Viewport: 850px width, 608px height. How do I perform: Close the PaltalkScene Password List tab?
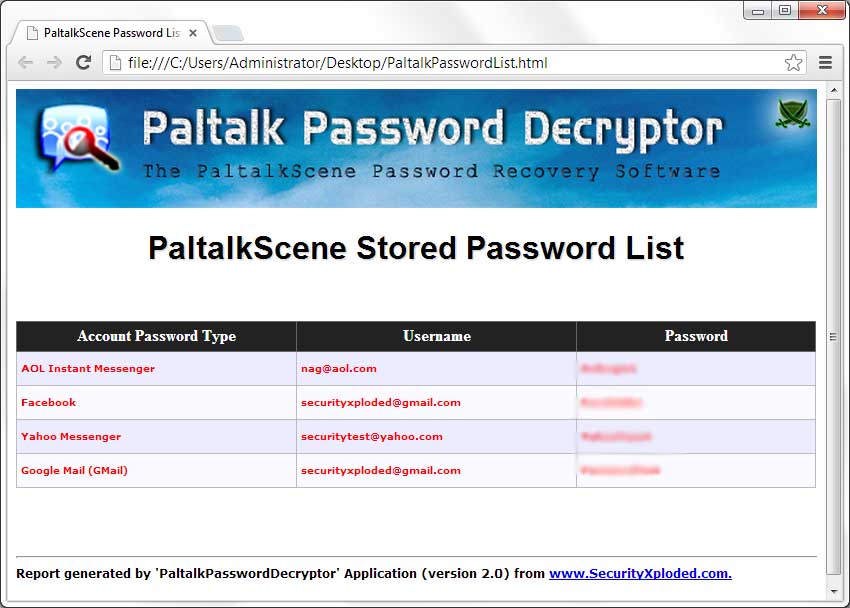(192, 33)
